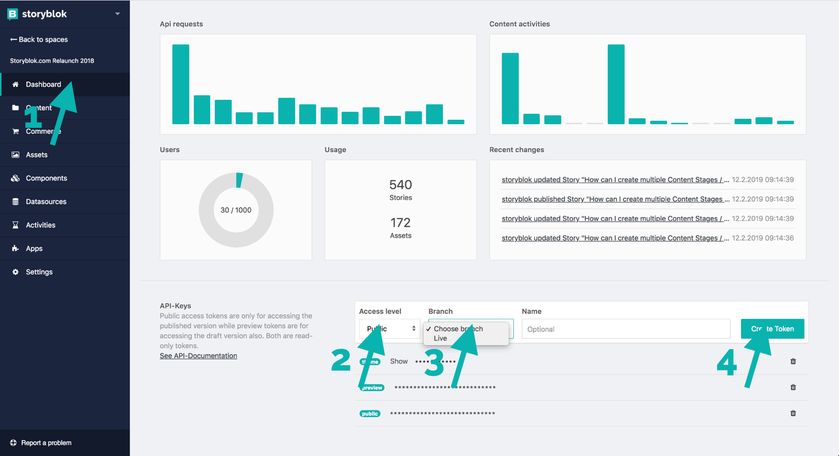The height and width of the screenshot is (456, 840).
Task: Expand the space switcher chevron beside storyblok
Action: (117, 14)
